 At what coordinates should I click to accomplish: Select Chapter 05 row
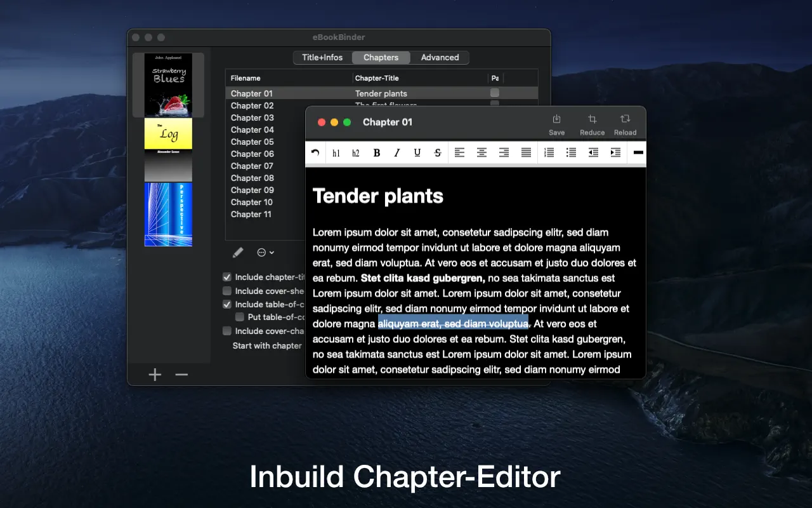(265, 142)
